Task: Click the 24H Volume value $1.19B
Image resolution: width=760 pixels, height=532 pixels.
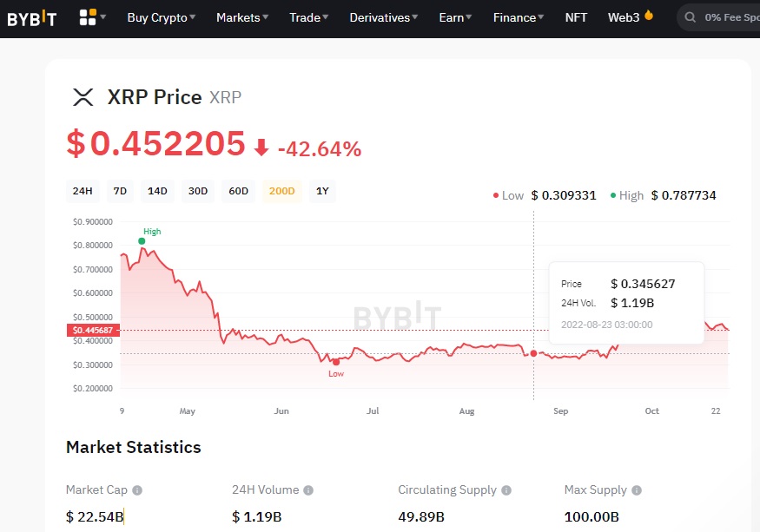Action: click(x=257, y=516)
